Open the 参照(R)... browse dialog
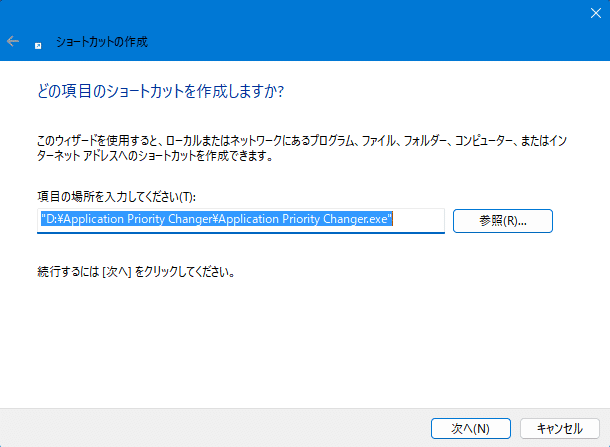The width and height of the screenshot is (610, 447). [503, 221]
